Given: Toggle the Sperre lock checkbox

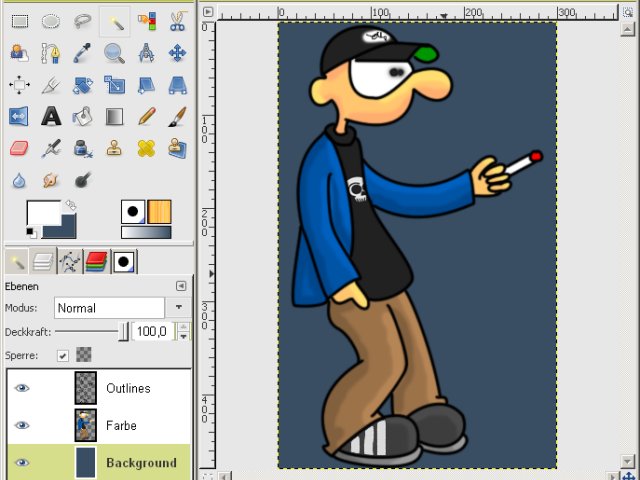Looking at the screenshot, I should [x=62, y=356].
